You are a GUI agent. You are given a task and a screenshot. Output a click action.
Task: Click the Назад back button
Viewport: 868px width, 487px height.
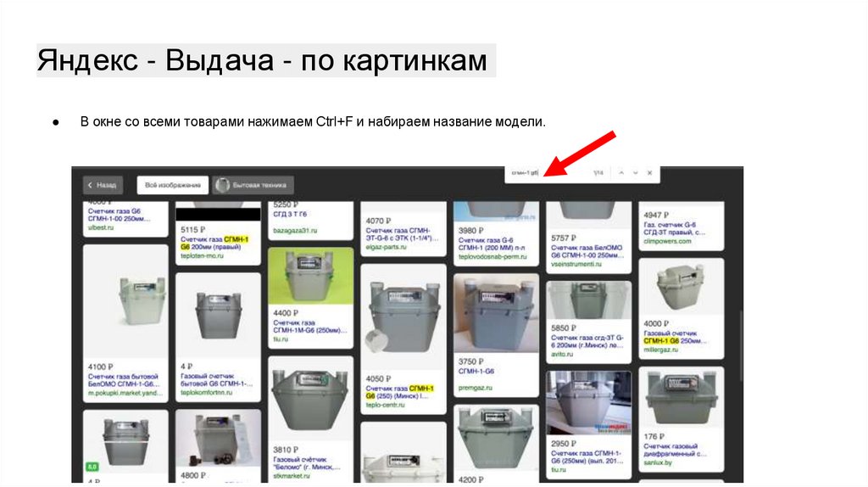[103, 185]
